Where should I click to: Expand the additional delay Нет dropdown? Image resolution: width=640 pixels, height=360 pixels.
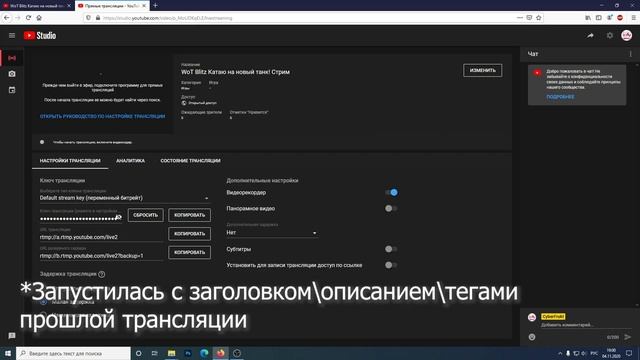(272, 233)
